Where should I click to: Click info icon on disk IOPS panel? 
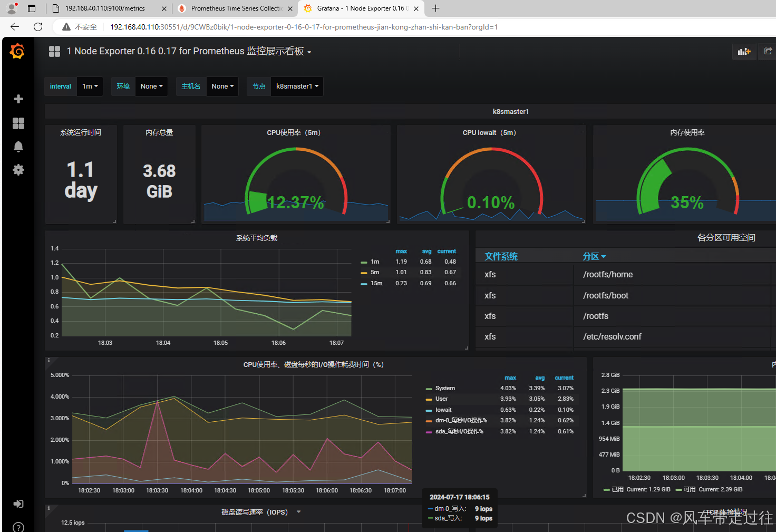[48, 508]
